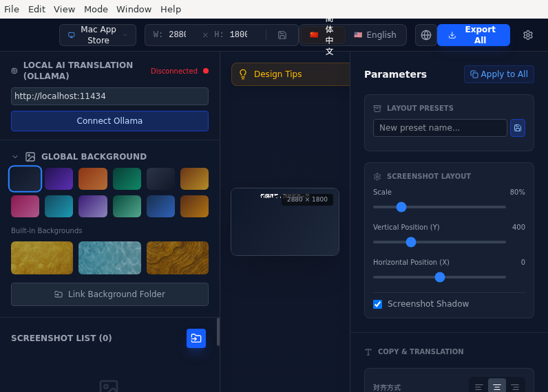Viewport: 548px width, 392px height.
Task: Open settings with the gear icon
Action: coord(528,35)
